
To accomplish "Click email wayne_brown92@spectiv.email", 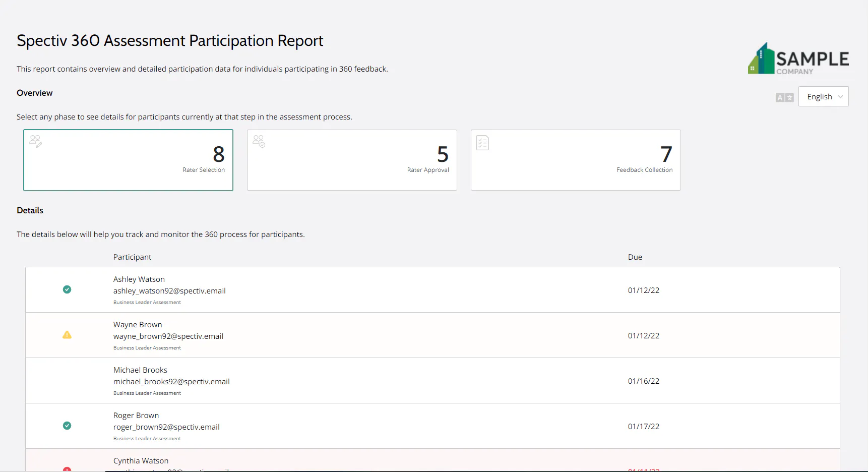I will click(x=168, y=336).
